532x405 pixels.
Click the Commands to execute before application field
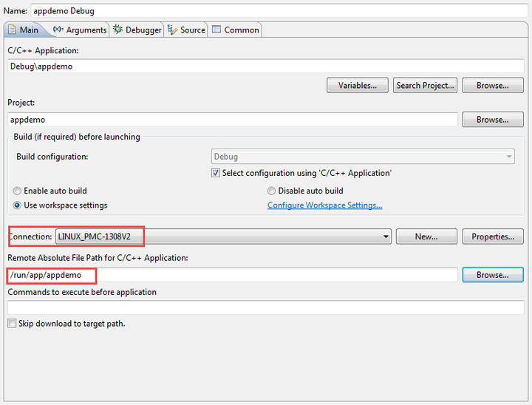coord(266,307)
